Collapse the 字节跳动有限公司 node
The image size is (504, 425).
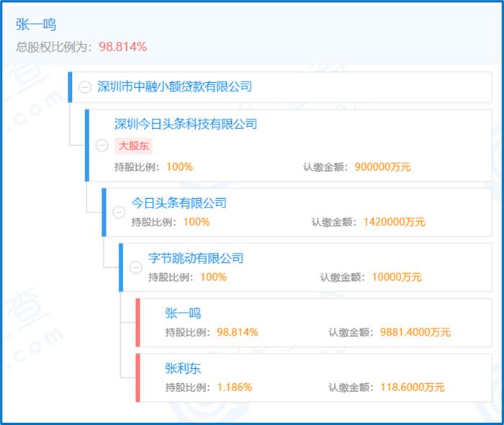point(135,267)
